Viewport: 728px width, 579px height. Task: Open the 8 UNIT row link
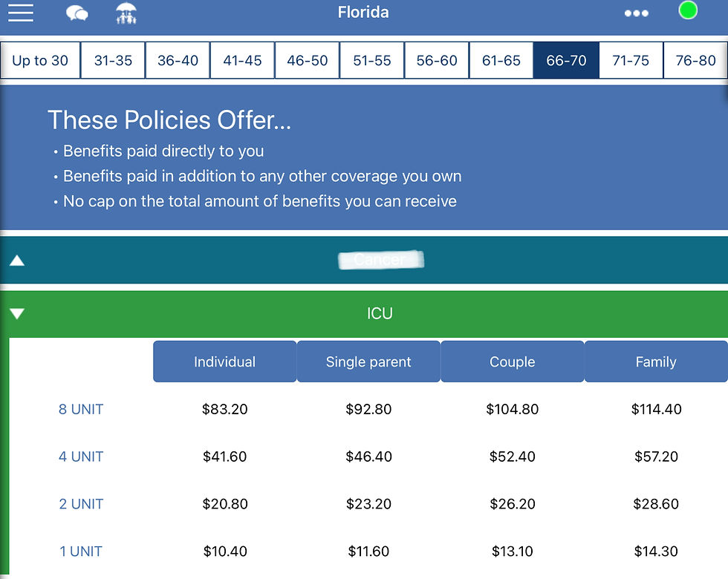pyautogui.click(x=81, y=409)
